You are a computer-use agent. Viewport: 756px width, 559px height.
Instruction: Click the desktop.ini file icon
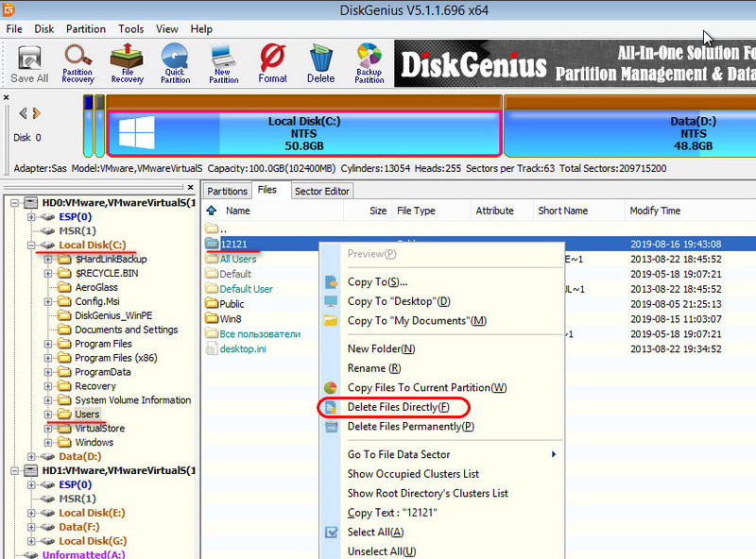pyautogui.click(x=212, y=348)
